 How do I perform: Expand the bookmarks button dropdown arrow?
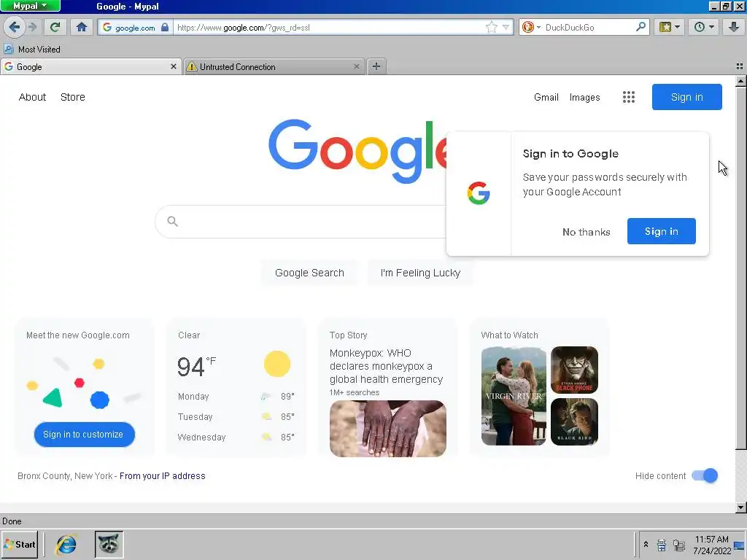[677, 27]
